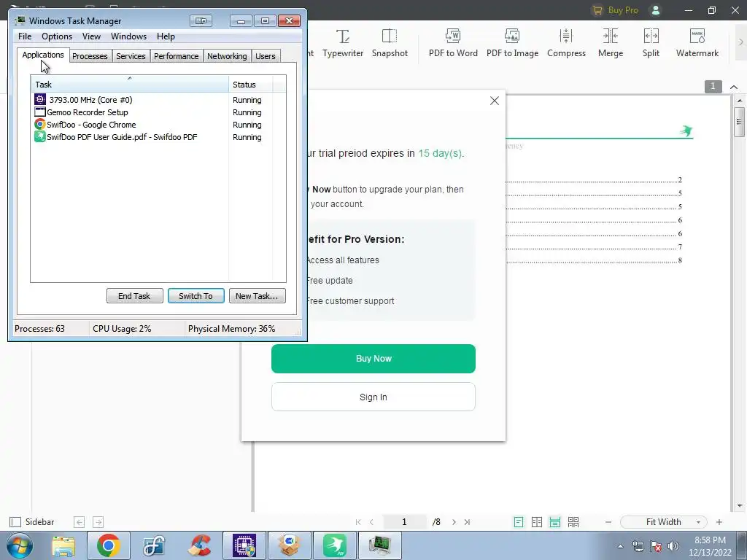Image resolution: width=747 pixels, height=560 pixels.
Task: Switch to the Performance tab
Action: click(176, 56)
